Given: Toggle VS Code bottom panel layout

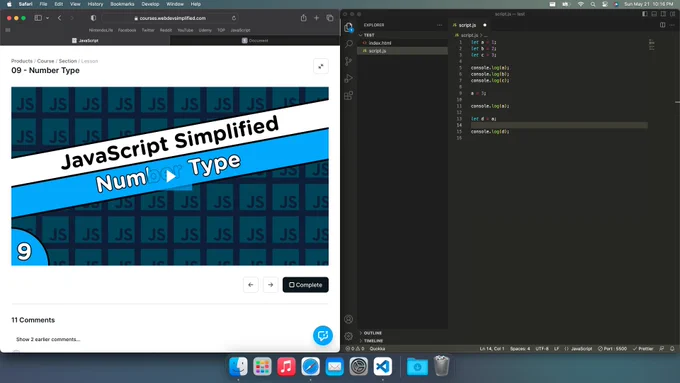Looking at the screenshot, I should point(654,14).
